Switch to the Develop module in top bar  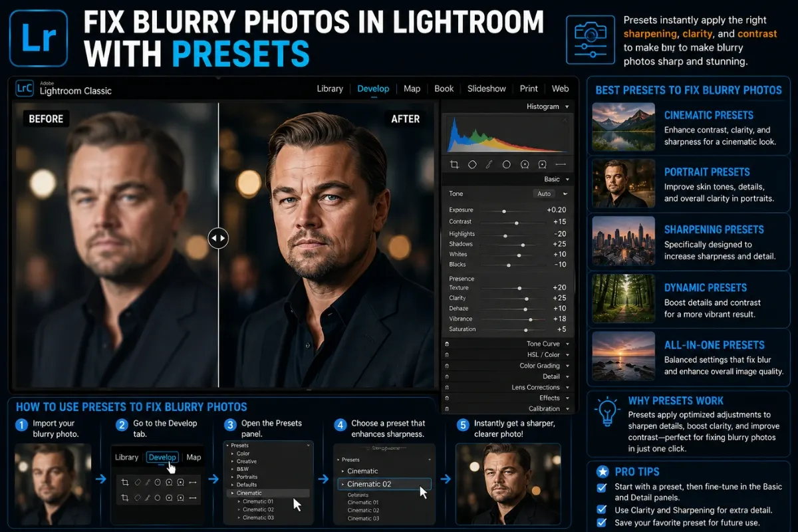(x=372, y=88)
